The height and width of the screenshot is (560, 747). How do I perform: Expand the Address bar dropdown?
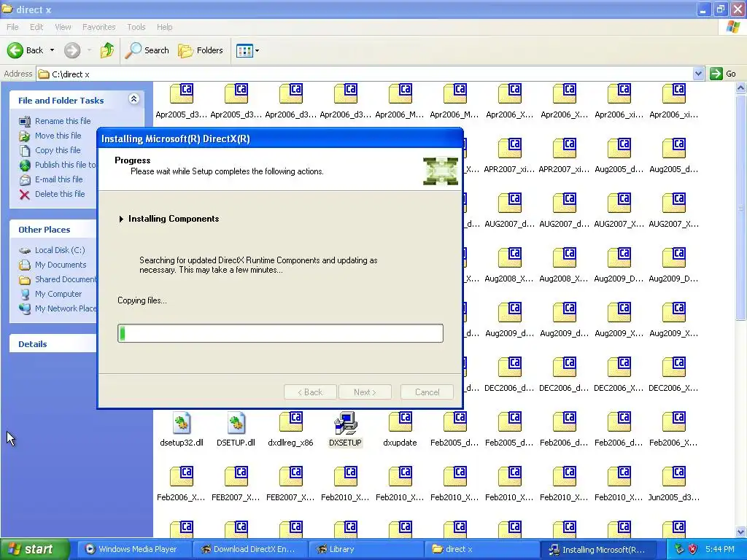pyautogui.click(x=698, y=74)
